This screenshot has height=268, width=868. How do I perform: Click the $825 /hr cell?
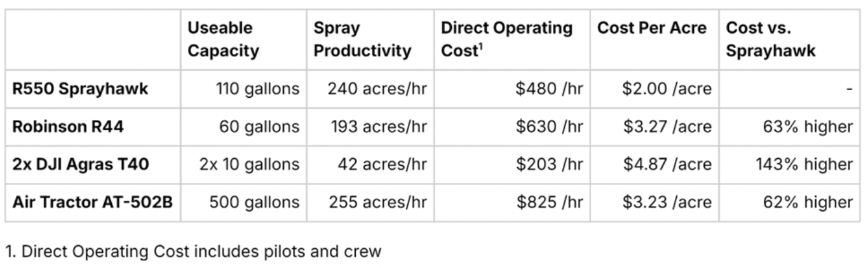click(549, 203)
